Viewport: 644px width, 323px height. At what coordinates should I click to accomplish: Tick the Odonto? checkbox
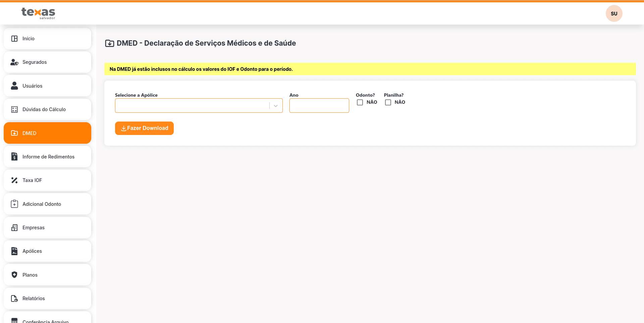pos(360,102)
